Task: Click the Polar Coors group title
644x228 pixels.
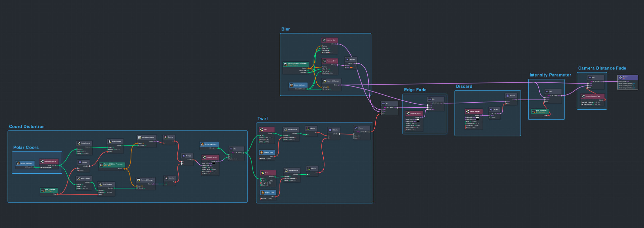Action: point(26,148)
